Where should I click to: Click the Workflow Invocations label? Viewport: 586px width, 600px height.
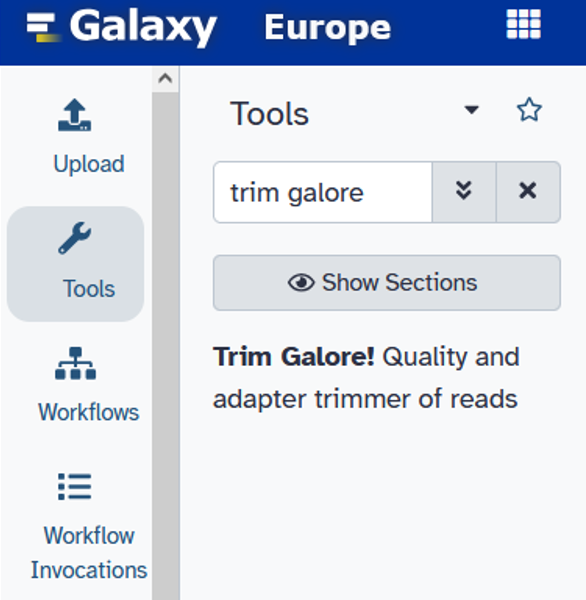pos(89,553)
